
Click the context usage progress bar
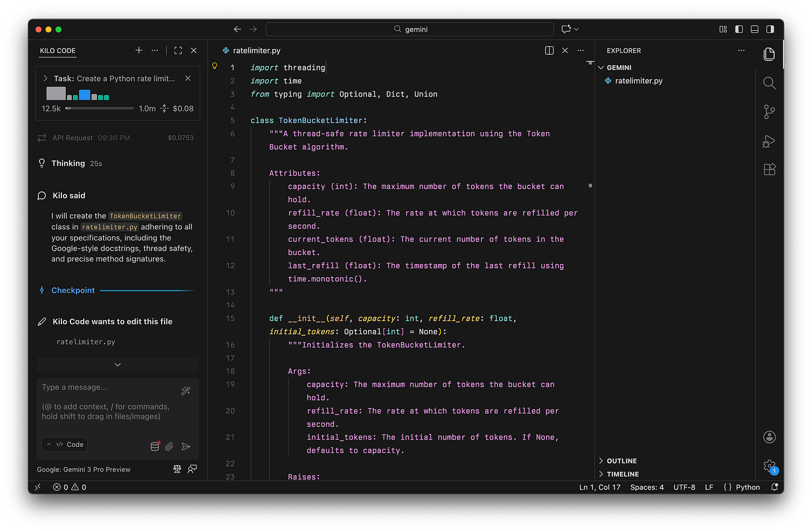99,109
